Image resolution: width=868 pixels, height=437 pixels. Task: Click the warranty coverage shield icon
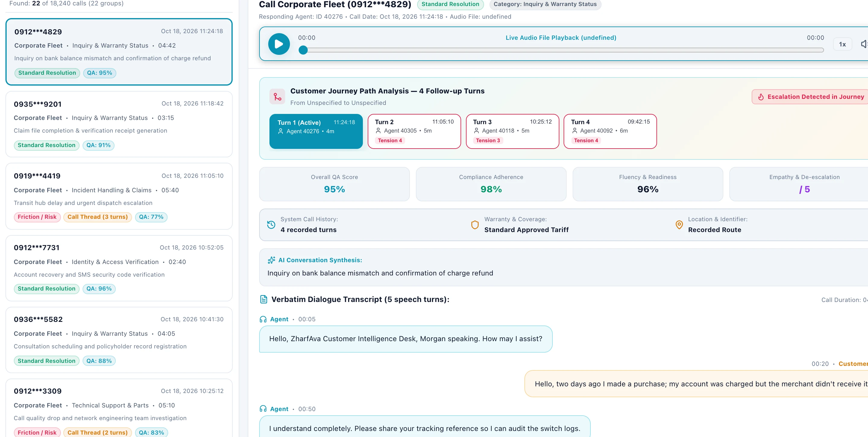pyautogui.click(x=474, y=225)
